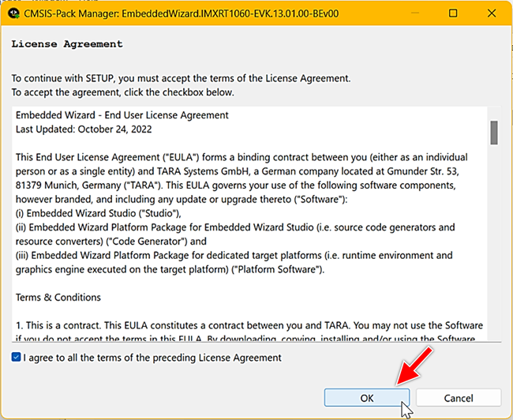Click the 'Terms & Conditions' heading in the EULA
The image size is (513, 420).
tap(58, 298)
